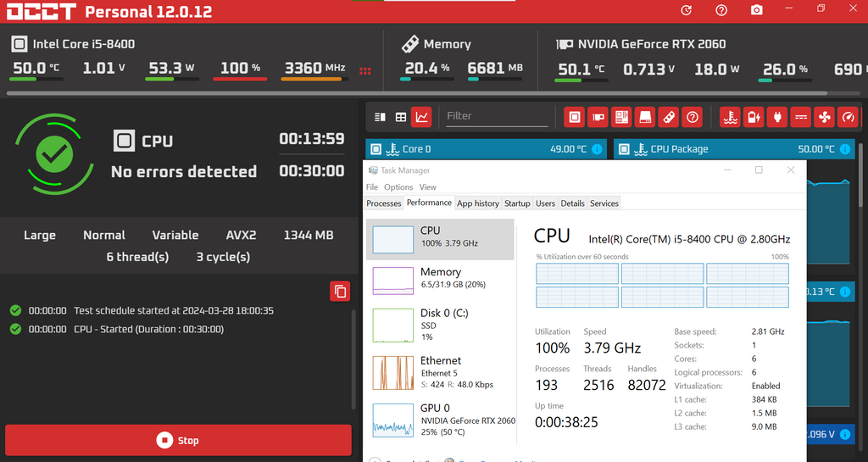Click the '3 cycle(s)' setting
The width and height of the screenshot is (868, 462).
pyautogui.click(x=223, y=257)
